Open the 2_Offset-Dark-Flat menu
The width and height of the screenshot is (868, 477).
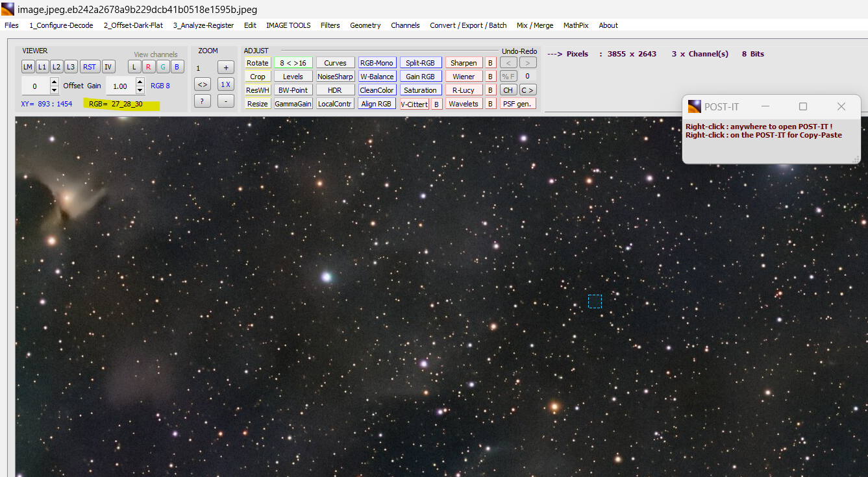coord(133,25)
